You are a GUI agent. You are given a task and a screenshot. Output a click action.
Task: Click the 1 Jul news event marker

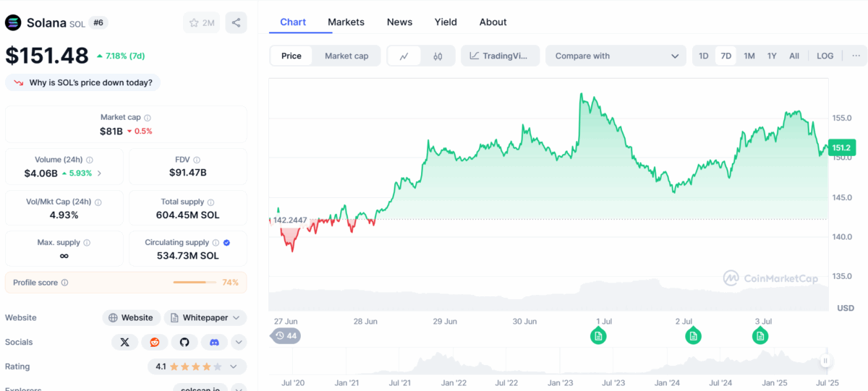(x=597, y=335)
